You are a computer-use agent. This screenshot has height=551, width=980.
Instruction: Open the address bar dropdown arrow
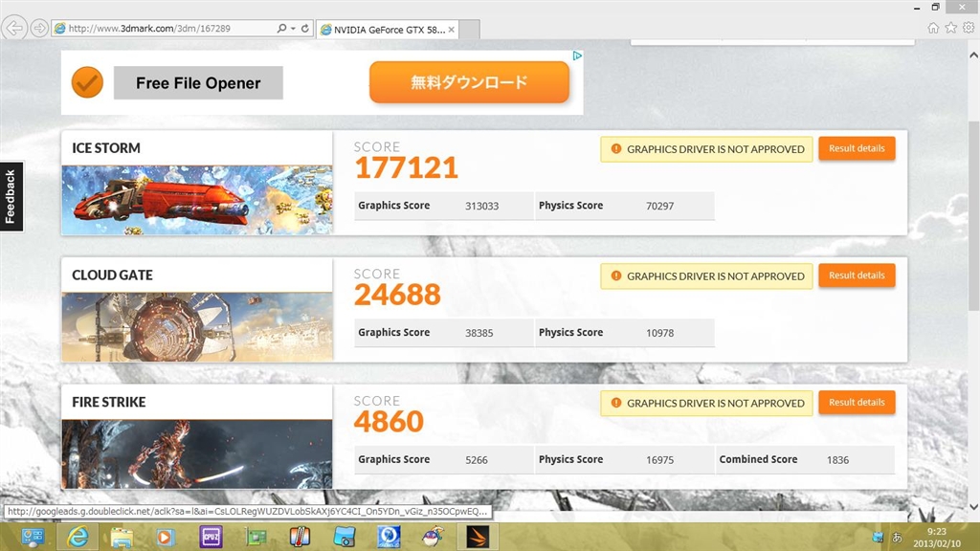coord(293,28)
